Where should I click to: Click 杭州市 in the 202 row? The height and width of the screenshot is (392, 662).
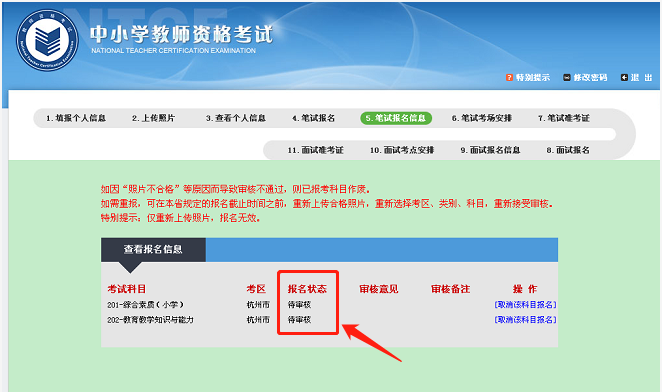coord(258,320)
